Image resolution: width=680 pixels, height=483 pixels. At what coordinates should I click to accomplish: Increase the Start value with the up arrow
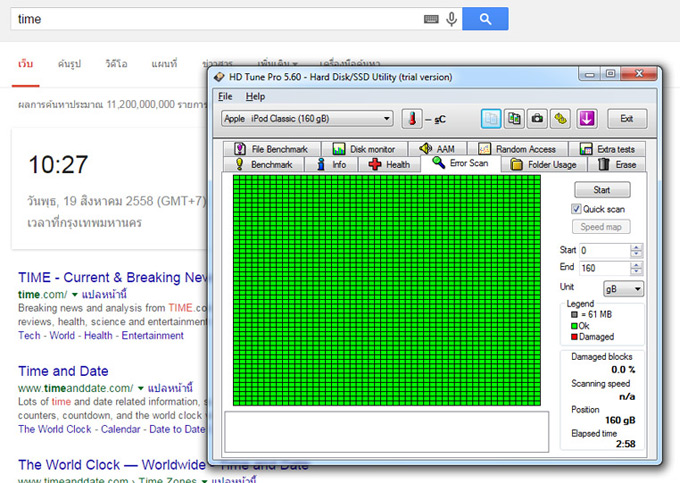point(637,247)
